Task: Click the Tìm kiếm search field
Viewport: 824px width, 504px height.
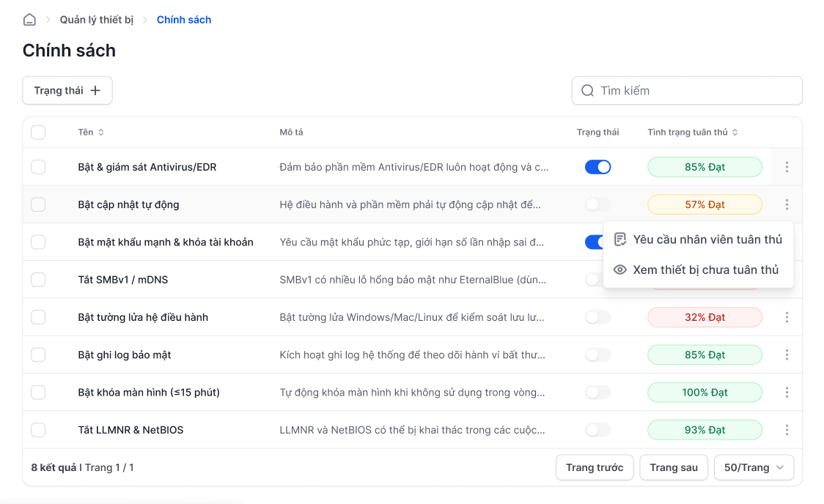Action: point(687,91)
